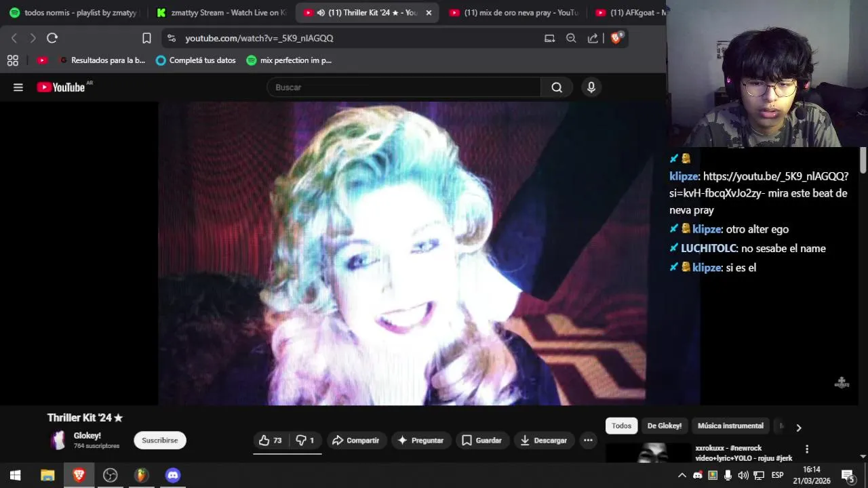Click the YouTube search magnifier button
The width and height of the screenshot is (868, 488).
(557, 87)
